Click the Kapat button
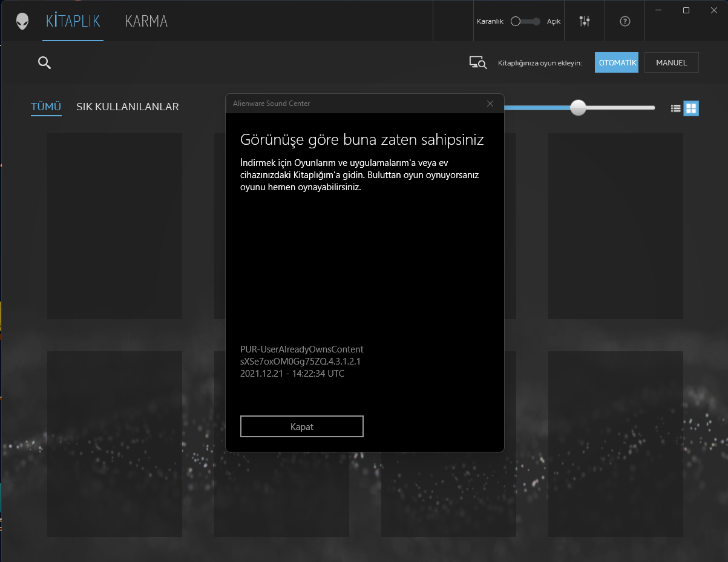The image size is (728, 562). pyautogui.click(x=302, y=426)
